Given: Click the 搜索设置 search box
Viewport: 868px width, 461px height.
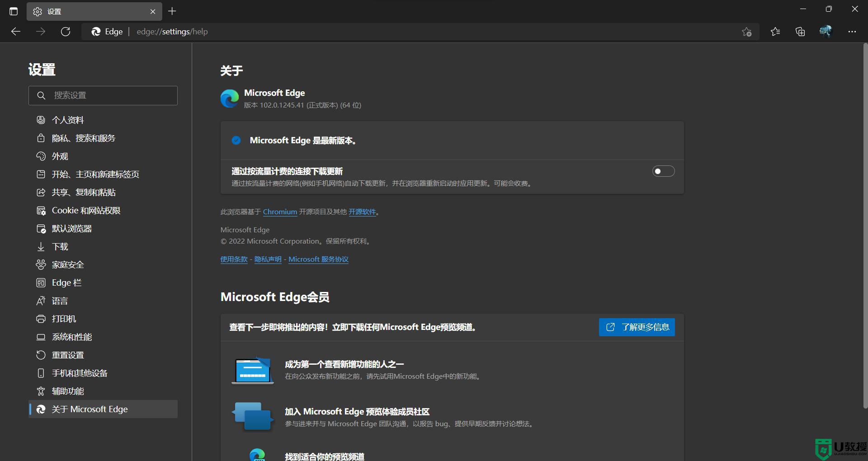Looking at the screenshot, I should click(103, 95).
